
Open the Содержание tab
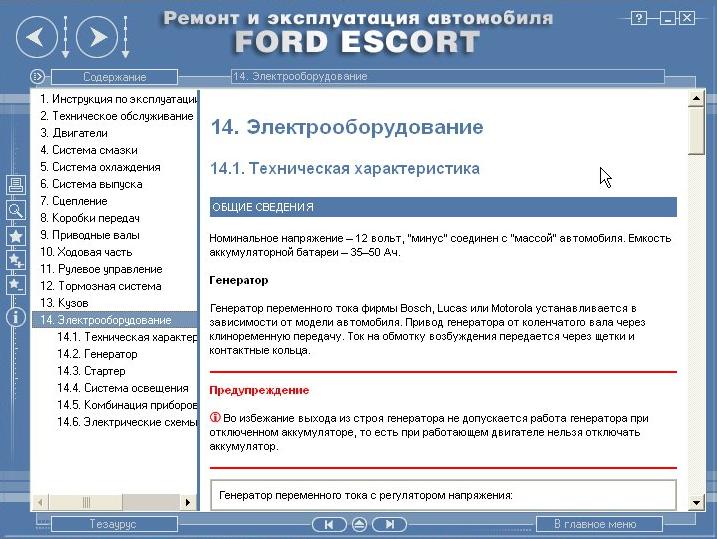114,77
